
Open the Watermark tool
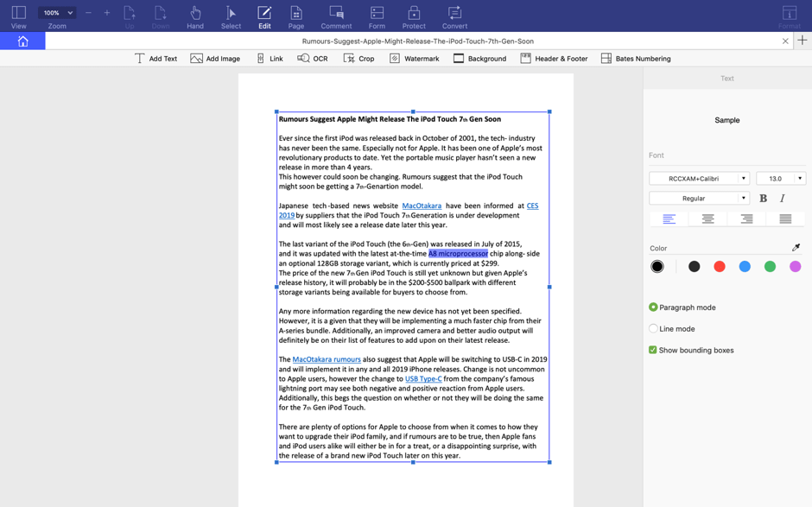coord(414,59)
